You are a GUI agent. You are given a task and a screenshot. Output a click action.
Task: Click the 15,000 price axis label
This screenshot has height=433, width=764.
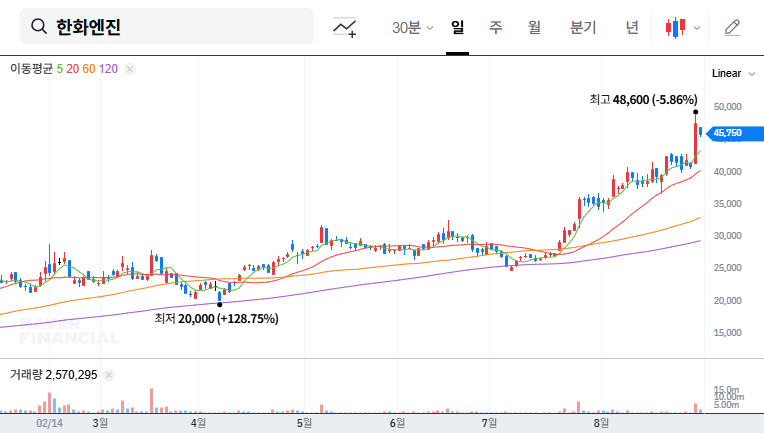pos(727,333)
